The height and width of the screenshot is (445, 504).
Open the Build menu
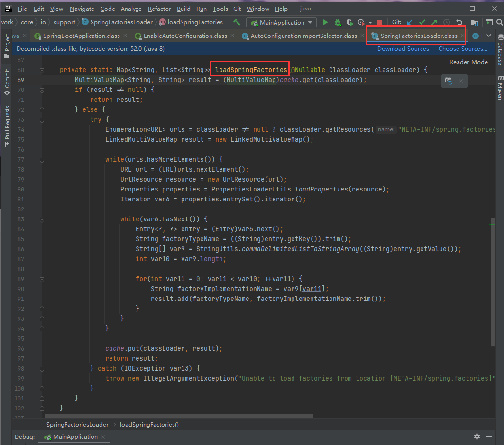pos(183,9)
